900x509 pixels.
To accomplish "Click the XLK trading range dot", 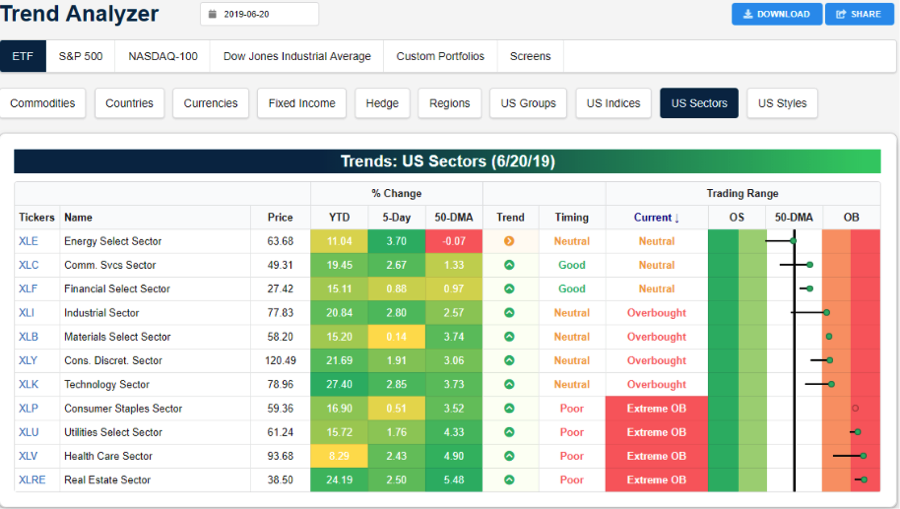I will click(831, 384).
